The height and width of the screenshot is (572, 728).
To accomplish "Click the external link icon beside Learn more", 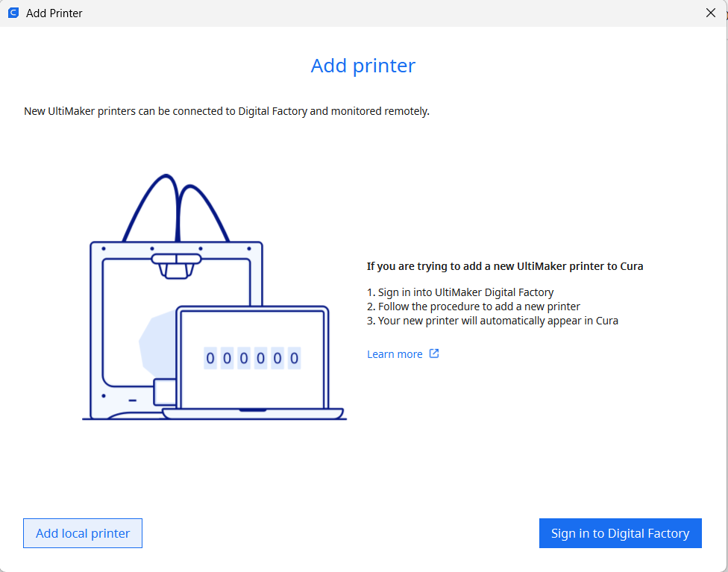I will click(433, 353).
